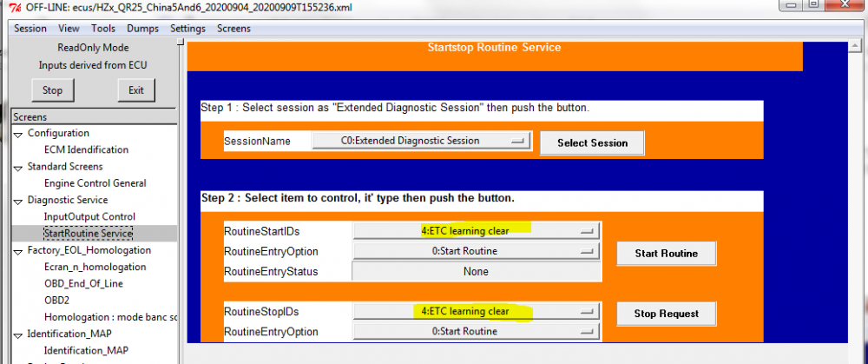This screenshot has width=868, height=364.
Task: Click the RoutineEntryStatus None field
Action: click(476, 271)
